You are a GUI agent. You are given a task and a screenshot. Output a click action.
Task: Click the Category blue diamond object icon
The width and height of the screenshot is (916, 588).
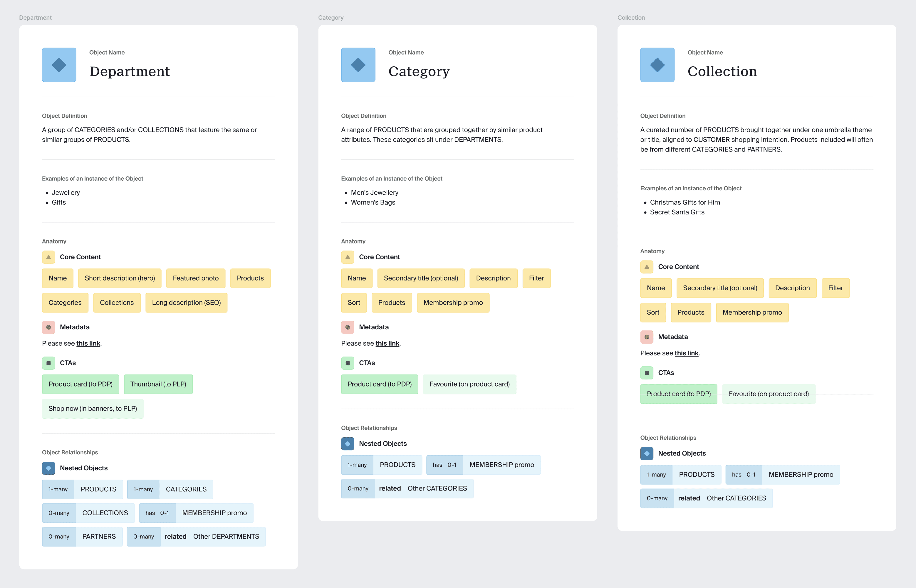pyautogui.click(x=358, y=65)
